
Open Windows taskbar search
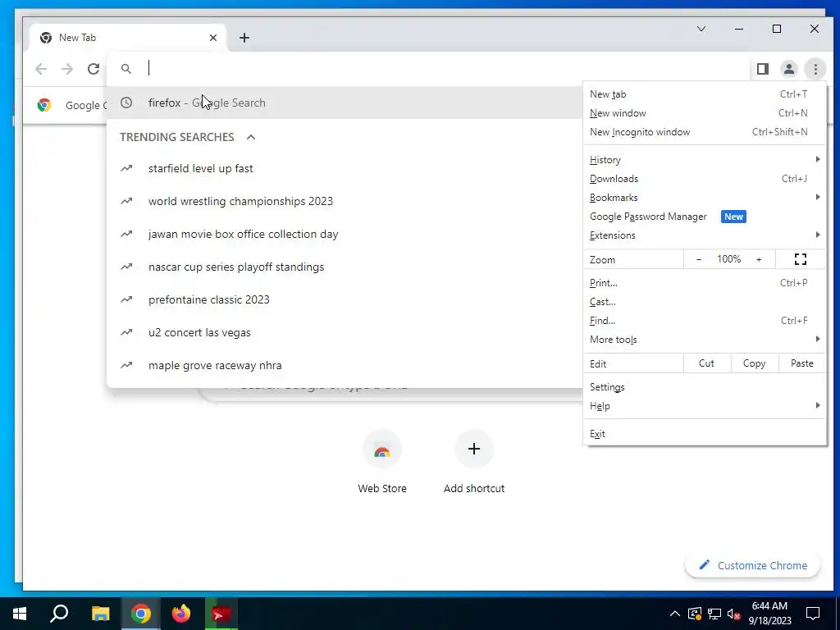click(59, 614)
